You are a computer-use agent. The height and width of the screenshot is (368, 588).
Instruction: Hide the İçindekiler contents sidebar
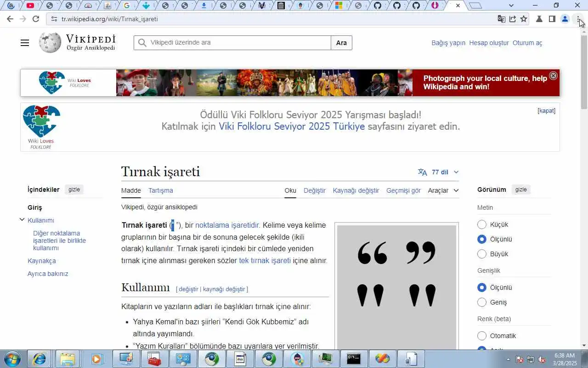(x=74, y=190)
